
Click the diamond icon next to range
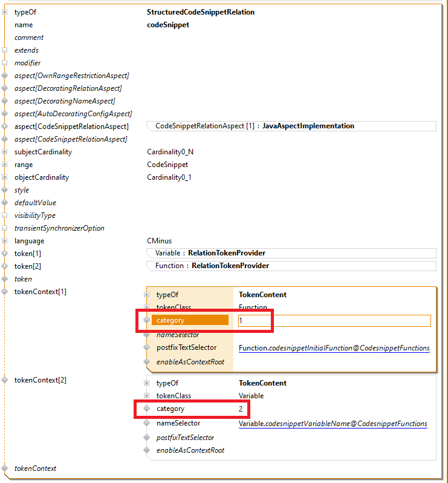coord(5,165)
